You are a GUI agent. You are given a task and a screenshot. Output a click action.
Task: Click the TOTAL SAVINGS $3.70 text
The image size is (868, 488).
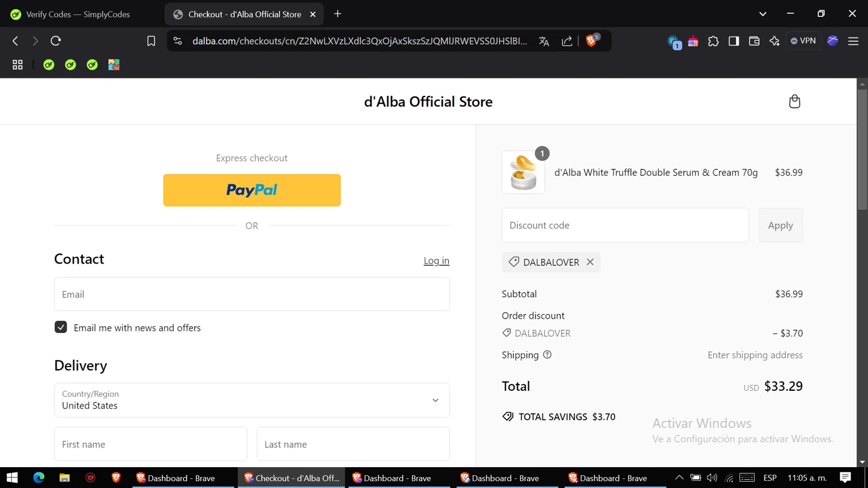pyautogui.click(x=567, y=417)
